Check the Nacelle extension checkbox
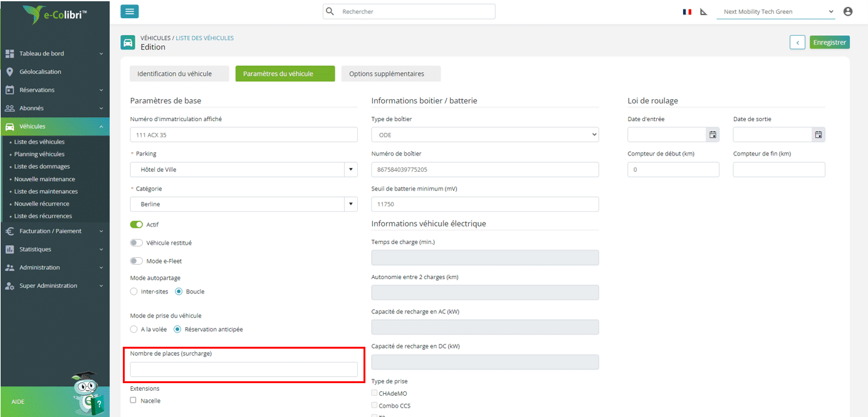The image size is (868, 417). click(x=133, y=400)
